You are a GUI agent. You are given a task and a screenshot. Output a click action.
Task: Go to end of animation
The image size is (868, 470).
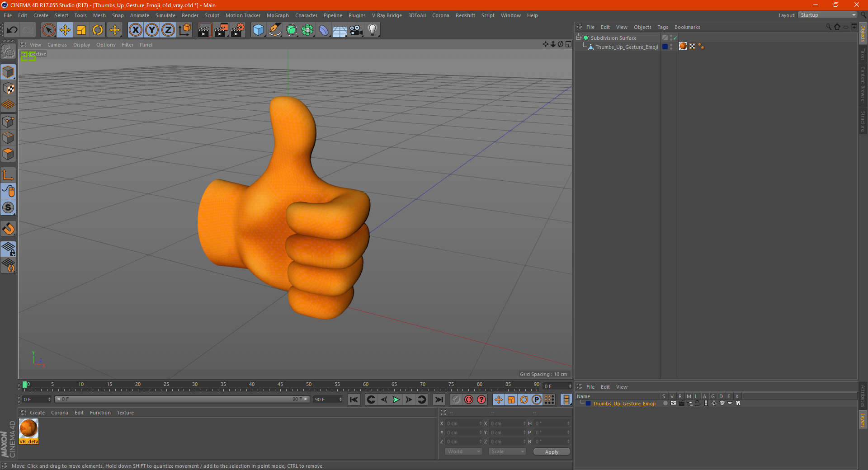439,399
